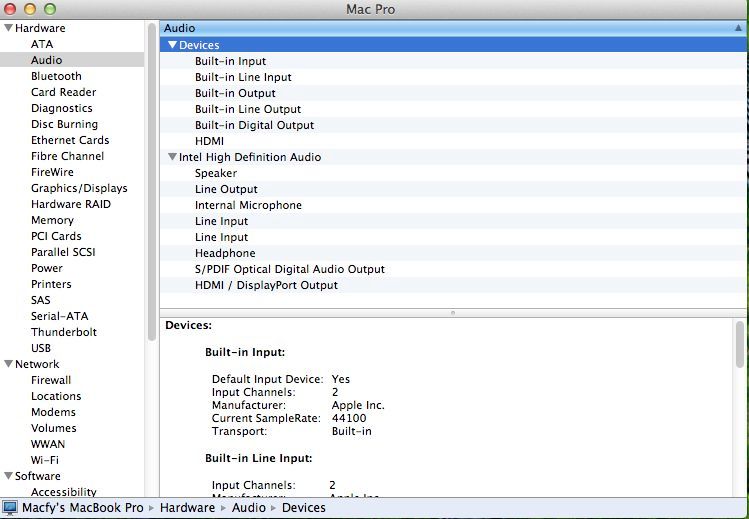The width and height of the screenshot is (749, 519).
Task: Click the computer icon in path bar
Action: coord(10,507)
